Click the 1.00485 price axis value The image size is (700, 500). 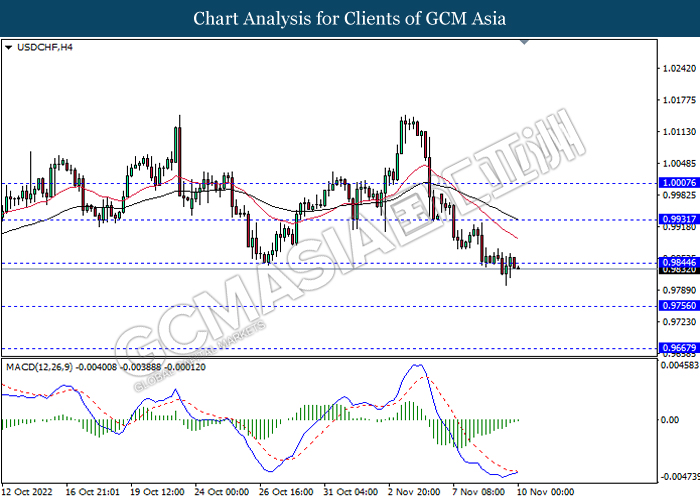click(679, 163)
